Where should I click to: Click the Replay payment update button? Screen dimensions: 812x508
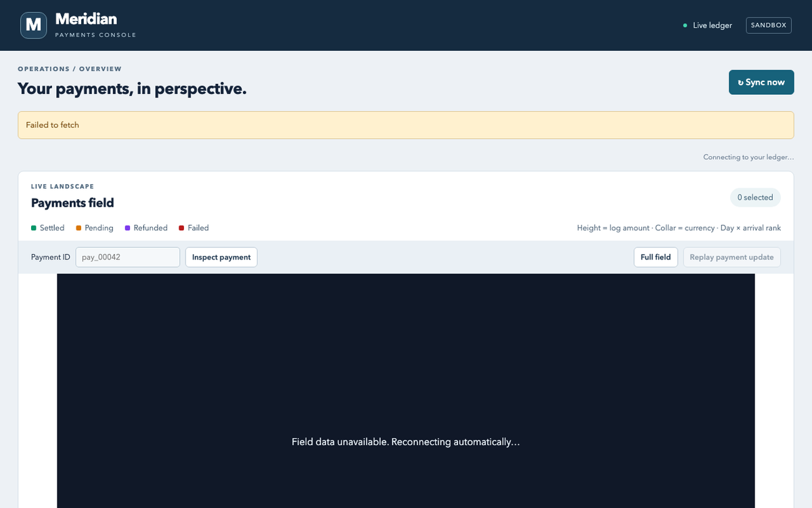click(x=731, y=257)
